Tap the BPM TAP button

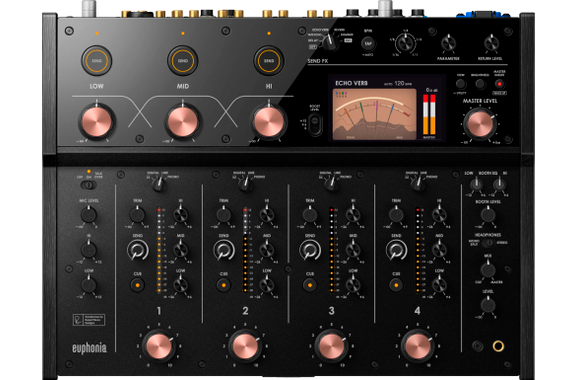(368, 43)
